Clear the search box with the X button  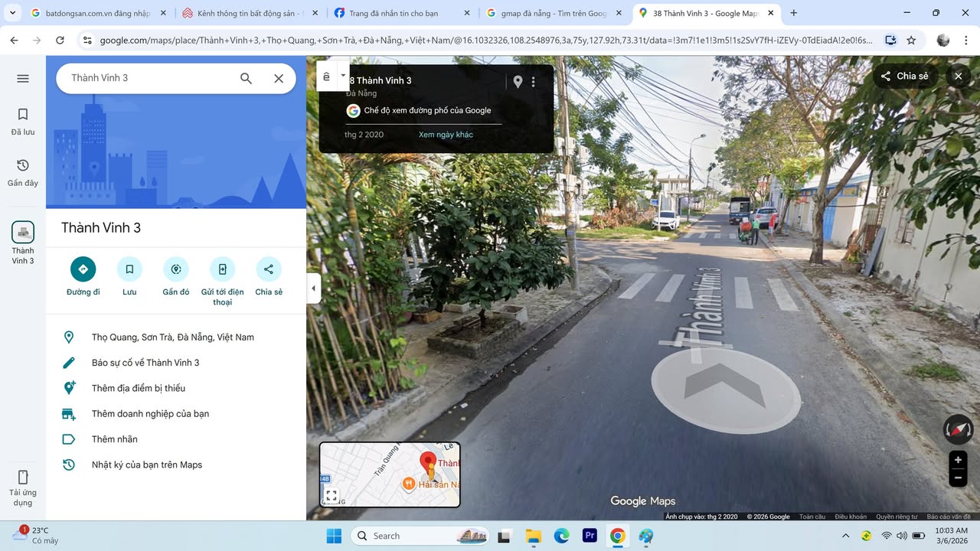279,77
